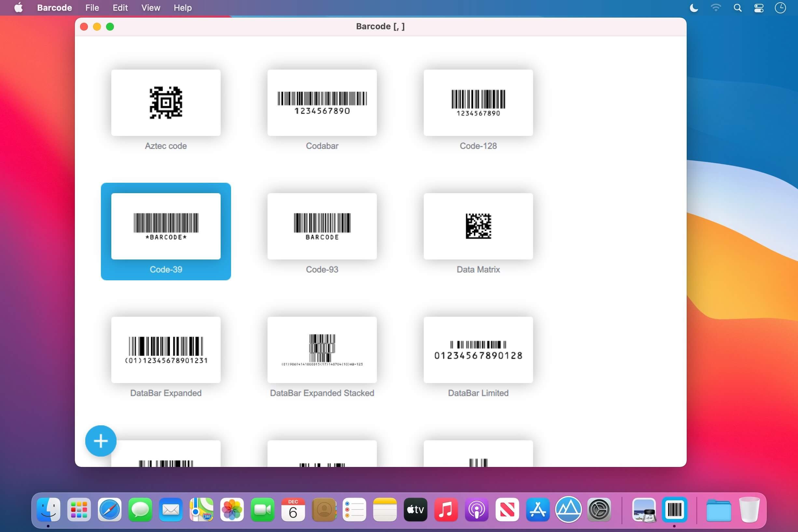The width and height of the screenshot is (798, 532).
Task: Click the Barcode app icon in Dock
Action: coord(674,509)
